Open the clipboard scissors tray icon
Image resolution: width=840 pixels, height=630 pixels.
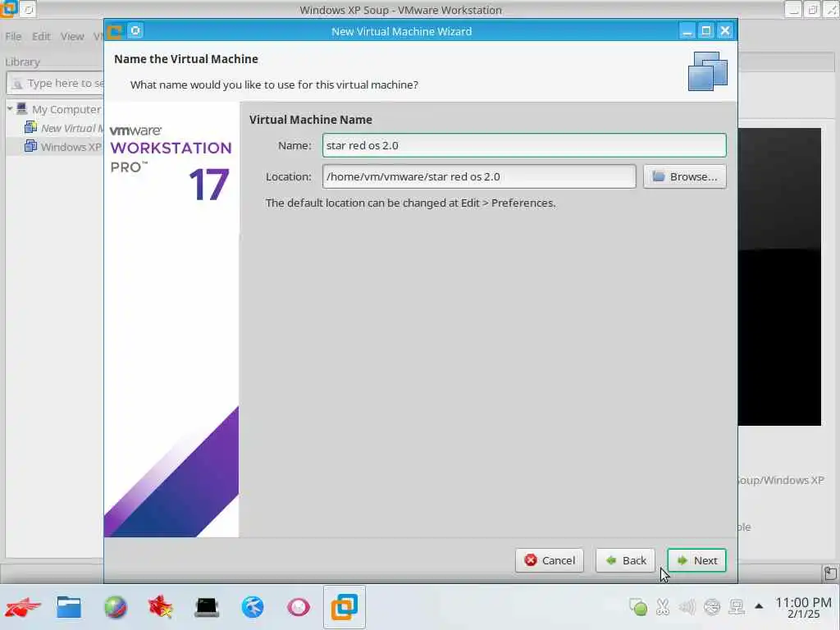(663, 607)
